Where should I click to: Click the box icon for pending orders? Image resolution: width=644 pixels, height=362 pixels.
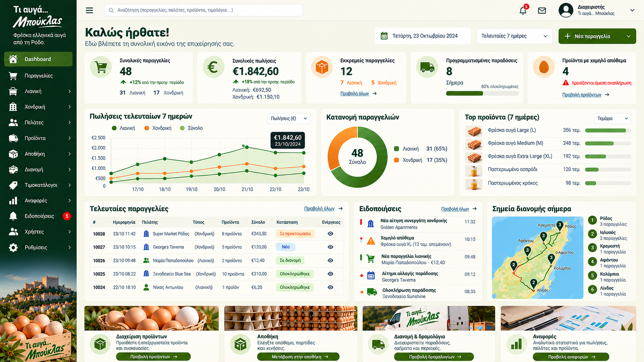click(x=322, y=67)
